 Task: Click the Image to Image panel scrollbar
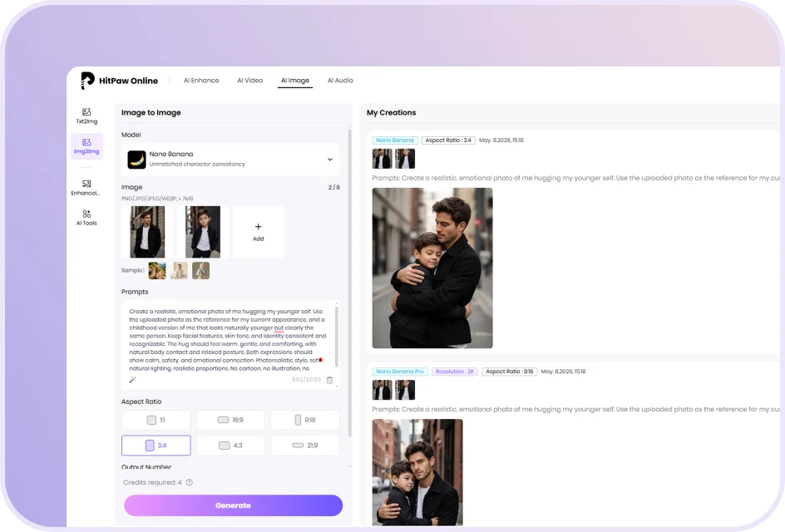[x=349, y=283]
